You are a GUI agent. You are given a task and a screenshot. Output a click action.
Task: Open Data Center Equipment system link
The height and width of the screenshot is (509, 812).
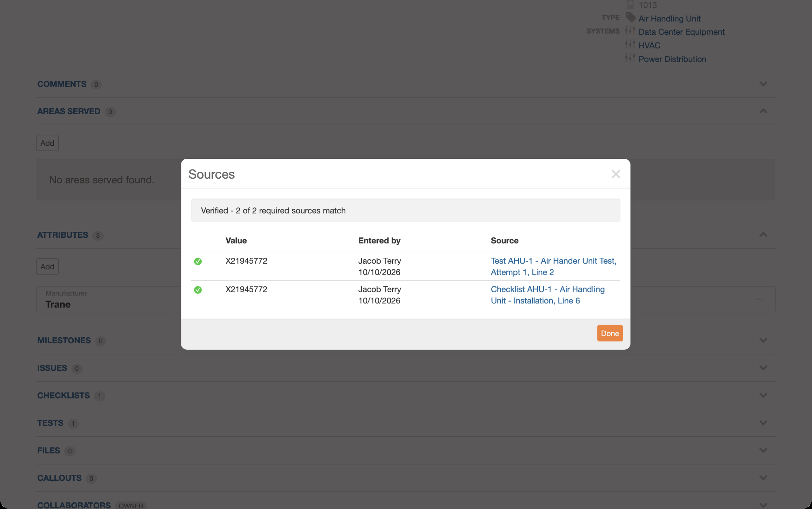pyautogui.click(x=682, y=32)
